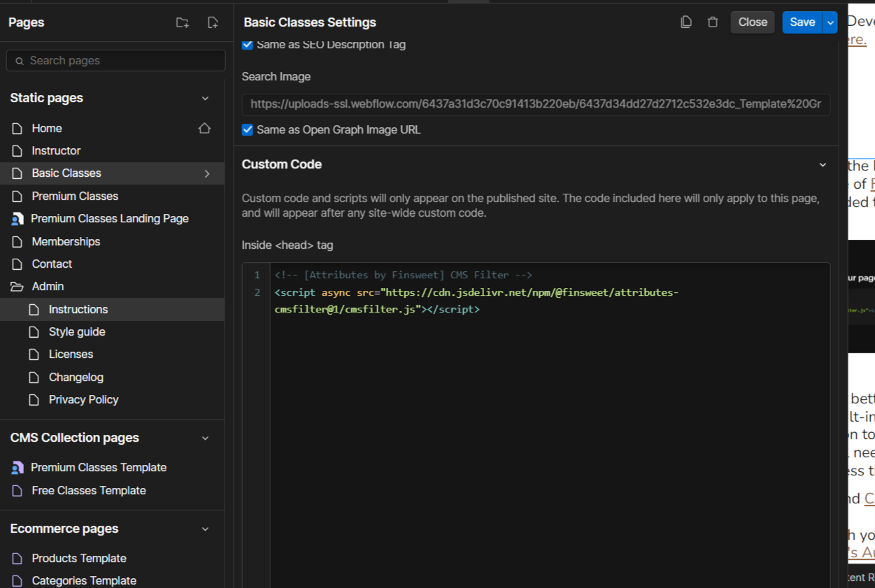Click the create new page icon

coord(213,22)
